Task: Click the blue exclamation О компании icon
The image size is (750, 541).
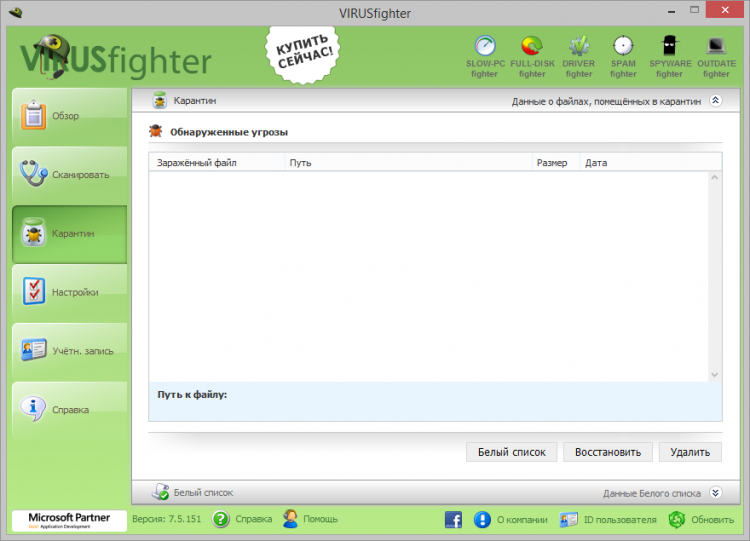Action: (x=482, y=519)
